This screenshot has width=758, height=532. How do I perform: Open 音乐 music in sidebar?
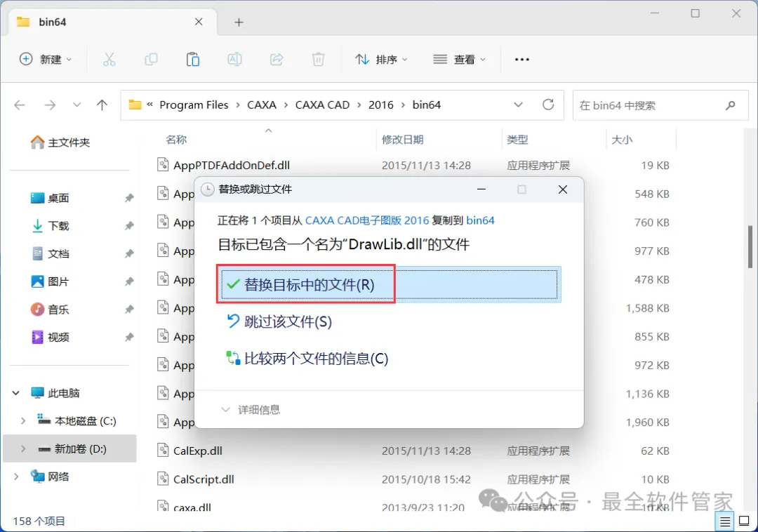tap(58, 310)
